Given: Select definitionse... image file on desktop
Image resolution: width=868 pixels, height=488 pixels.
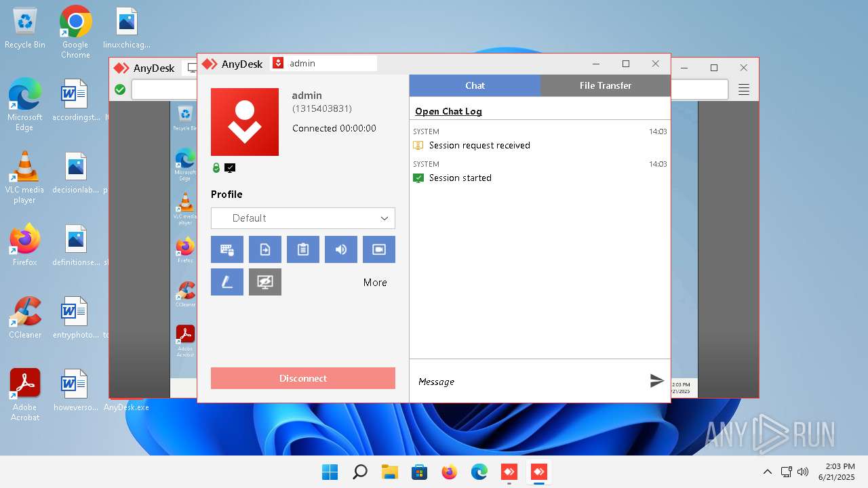Looking at the screenshot, I should coord(75,245).
